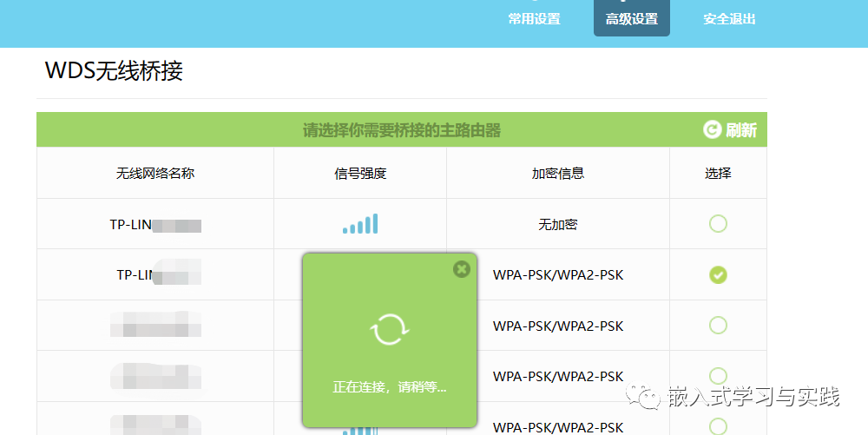Viewport: 868px width, 435px height.
Task: Click 无加密 encryption cell
Action: coord(558,224)
